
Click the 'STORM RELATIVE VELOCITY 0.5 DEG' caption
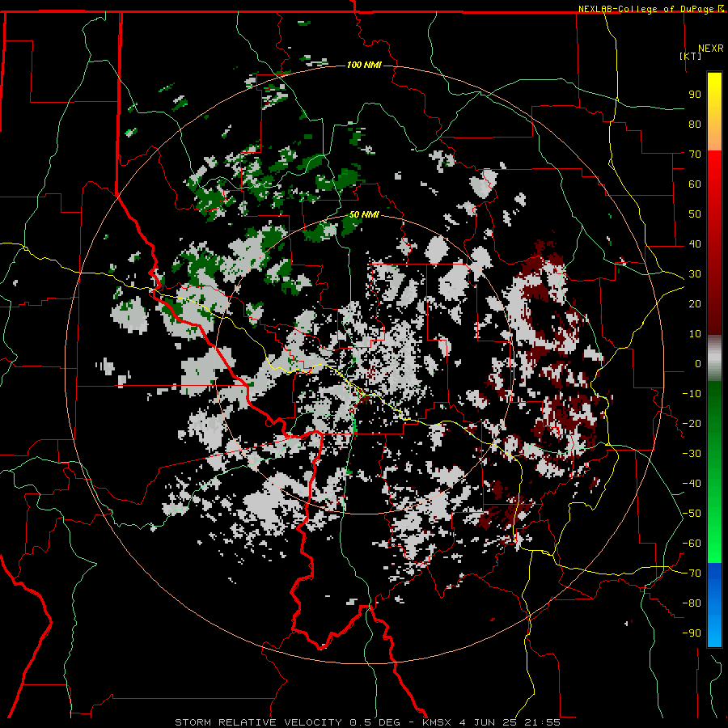287,722
